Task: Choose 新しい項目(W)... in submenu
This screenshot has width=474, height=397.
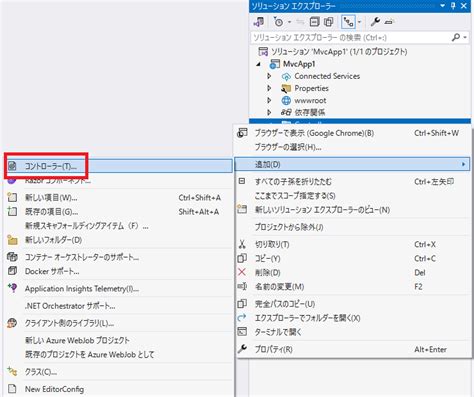Action: (119, 198)
